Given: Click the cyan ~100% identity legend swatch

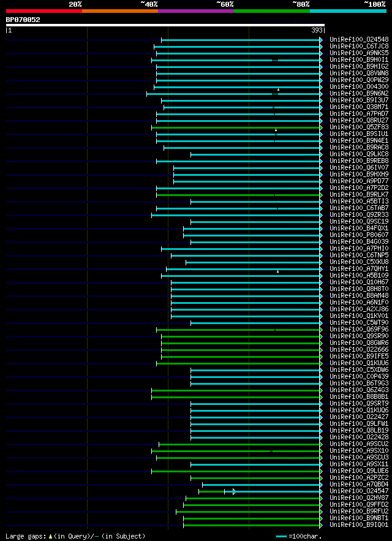Looking at the screenshot, I should (x=348, y=11).
